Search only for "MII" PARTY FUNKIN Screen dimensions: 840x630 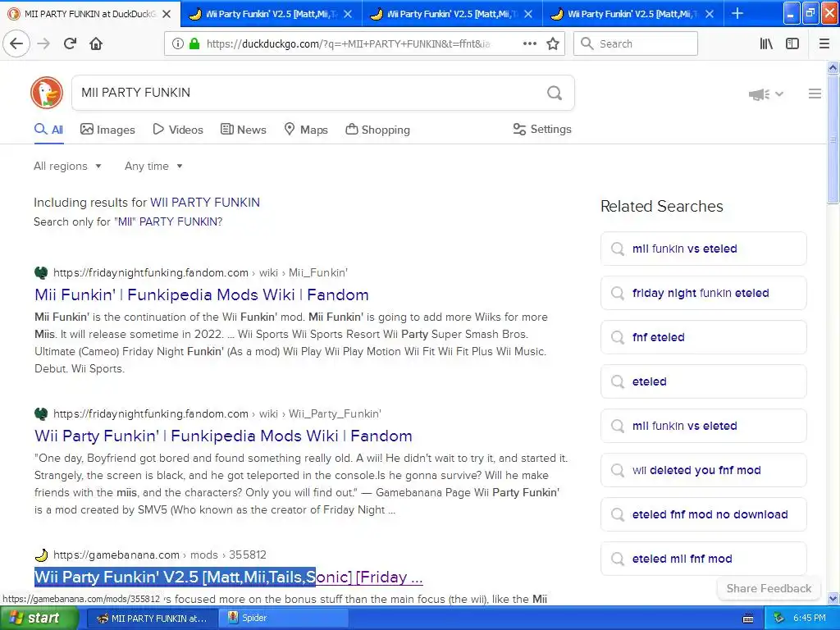tap(168, 221)
